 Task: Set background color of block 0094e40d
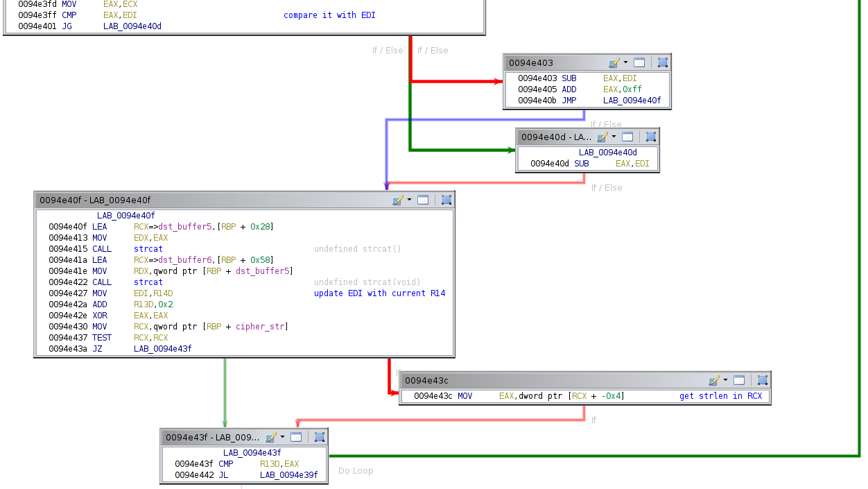coord(602,137)
